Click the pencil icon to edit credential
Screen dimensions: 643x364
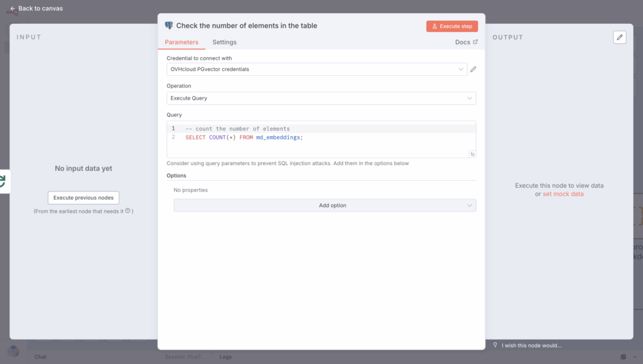[473, 69]
